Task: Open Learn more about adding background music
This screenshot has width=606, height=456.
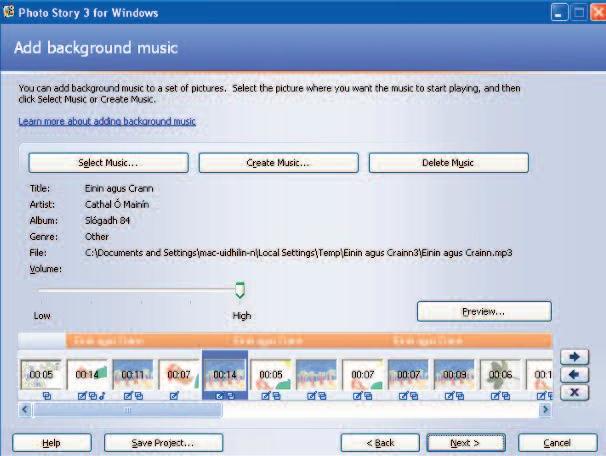Action: (107, 121)
